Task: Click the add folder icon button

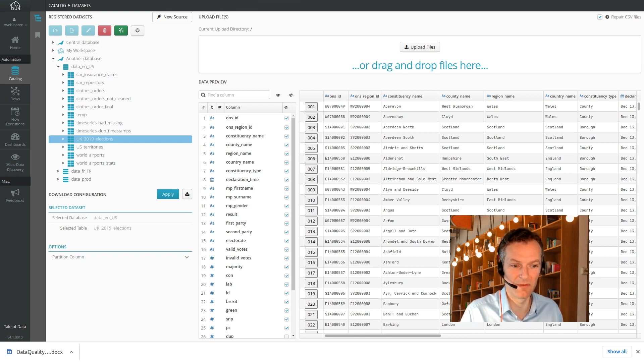Action: 55,31
